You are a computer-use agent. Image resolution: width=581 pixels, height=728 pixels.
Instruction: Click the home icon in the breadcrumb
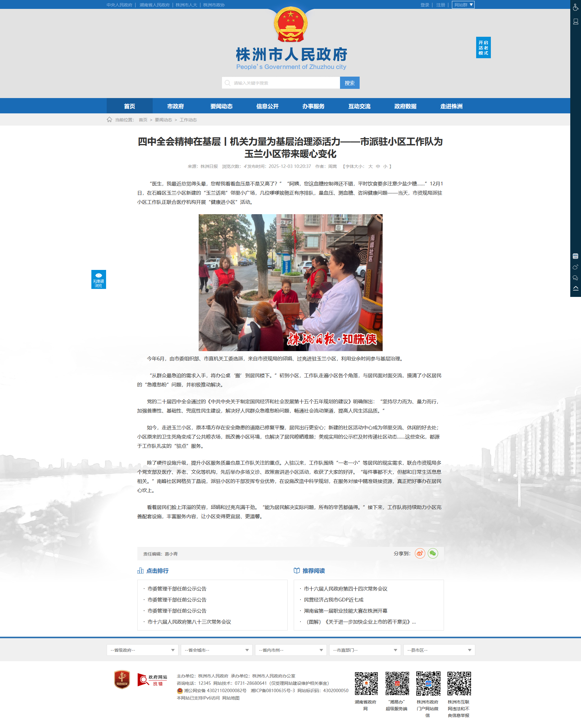109,119
